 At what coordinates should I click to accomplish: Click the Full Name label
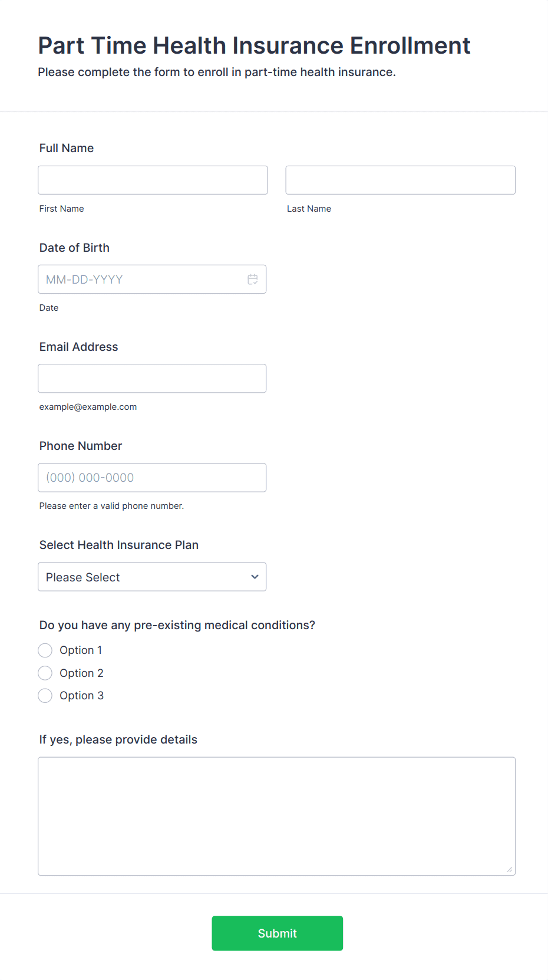[67, 148]
